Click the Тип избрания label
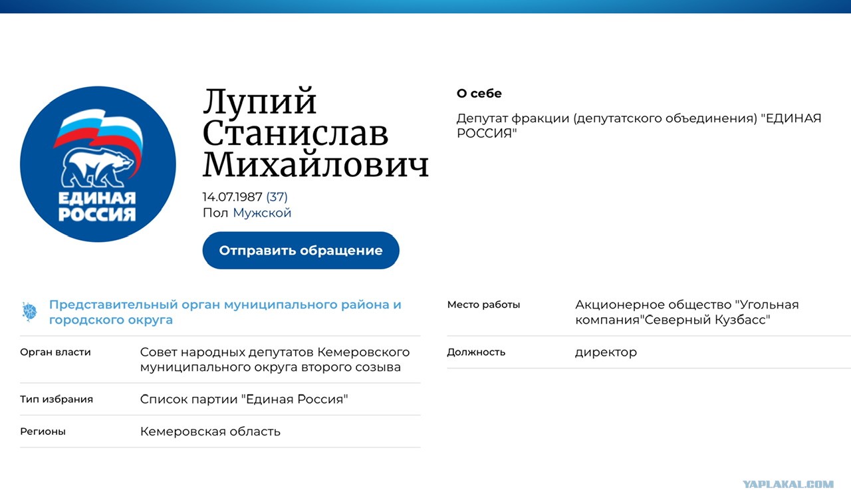 click(57, 400)
